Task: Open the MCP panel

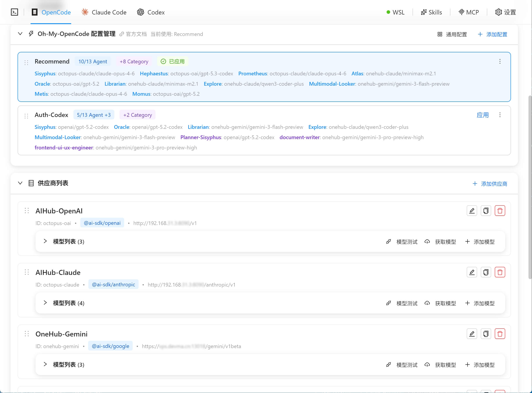Action: click(x=468, y=12)
